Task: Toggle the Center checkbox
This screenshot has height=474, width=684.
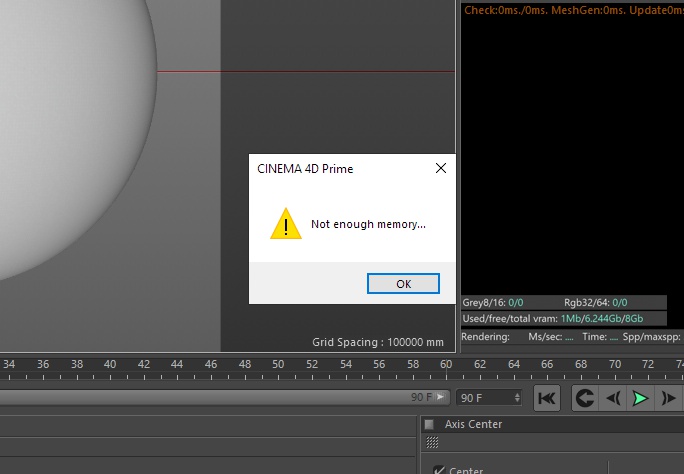Action: tap(438, 470)
